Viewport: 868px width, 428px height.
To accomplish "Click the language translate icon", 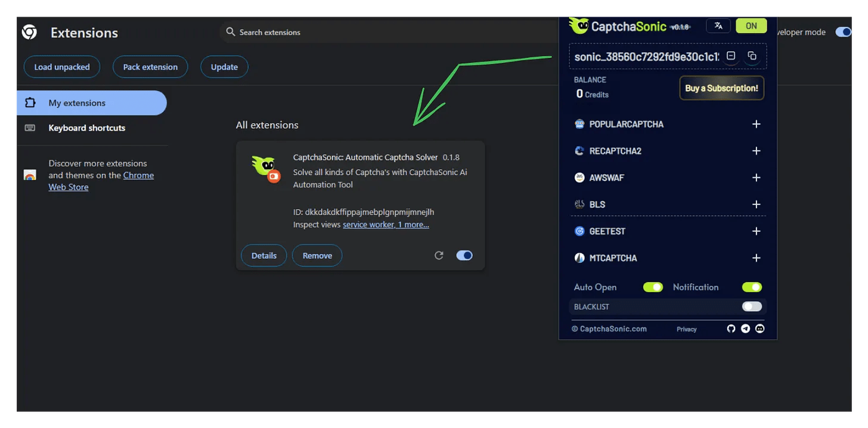I will pos(718,26).
